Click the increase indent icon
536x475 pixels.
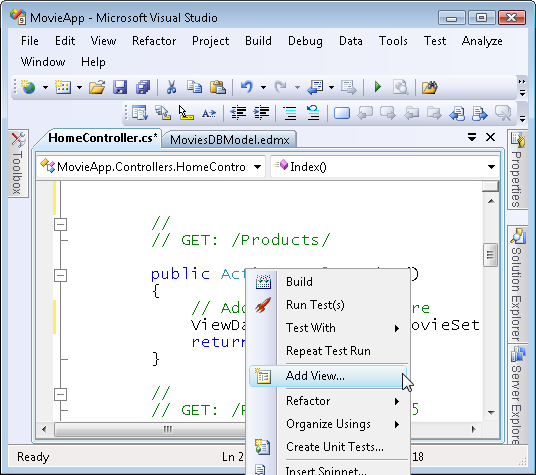pyautogui.click(x=262, y=113)
